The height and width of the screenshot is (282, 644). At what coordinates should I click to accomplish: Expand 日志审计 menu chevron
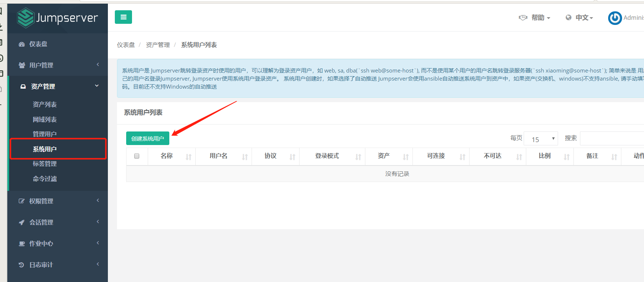[98, 264]
